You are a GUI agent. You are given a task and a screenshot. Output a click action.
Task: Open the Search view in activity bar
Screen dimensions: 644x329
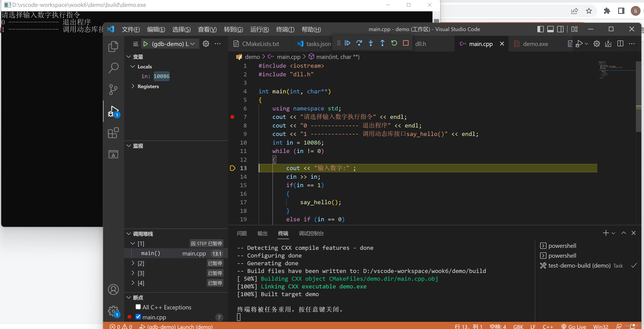point(113,68)
